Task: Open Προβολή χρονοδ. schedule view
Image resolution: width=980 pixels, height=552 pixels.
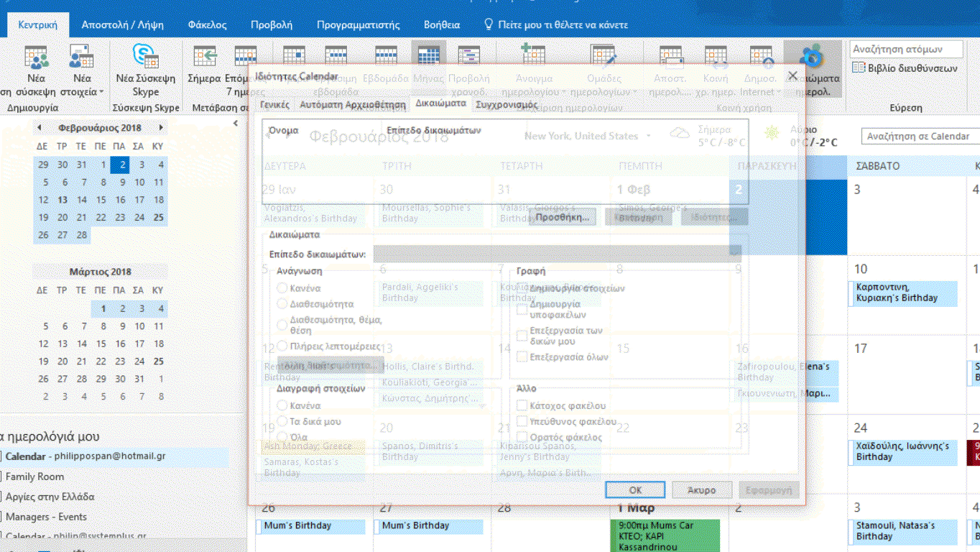Action: point(469,70)
